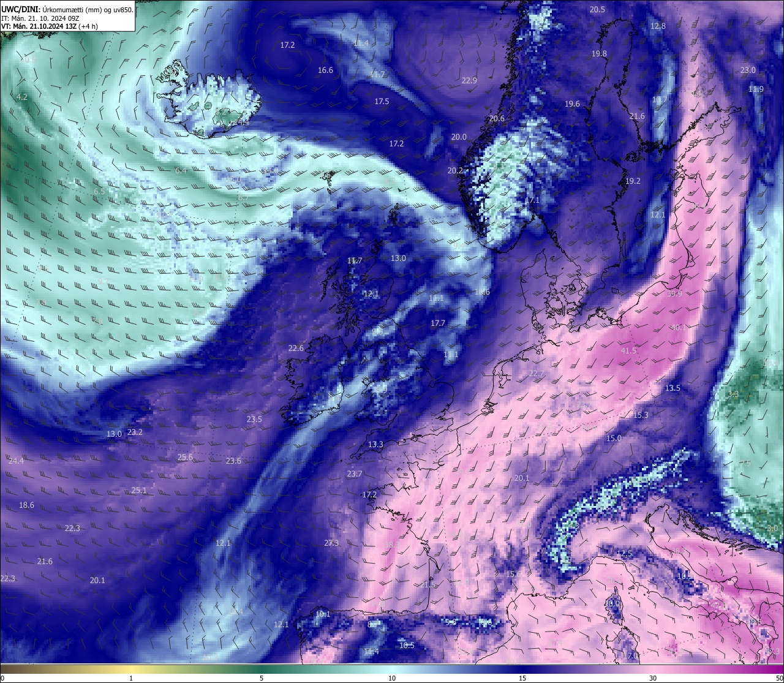Screen dimensions: 784x683
Task: Click the 22.6 value label
Action: pos(296,348)
